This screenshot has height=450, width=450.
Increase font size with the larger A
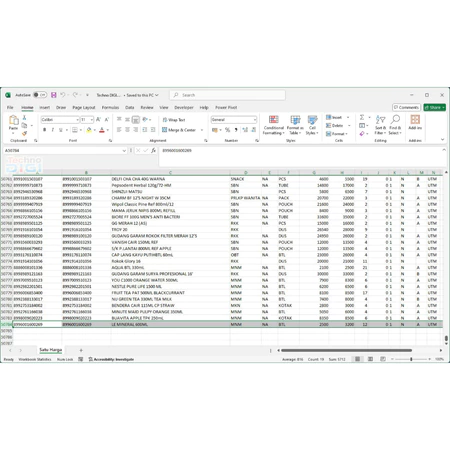[98, 120]
